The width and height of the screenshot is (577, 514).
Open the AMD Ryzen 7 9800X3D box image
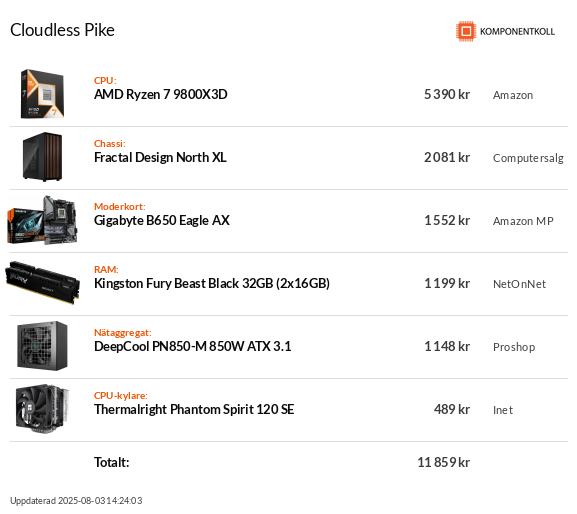pyautogui.click(x=42, y=94)
